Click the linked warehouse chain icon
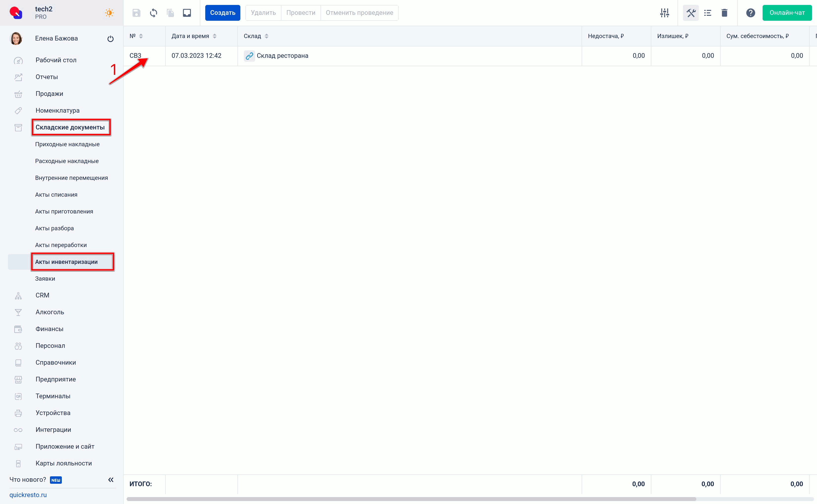The height and width of the screenshot is (504, 817). [249, 56]
